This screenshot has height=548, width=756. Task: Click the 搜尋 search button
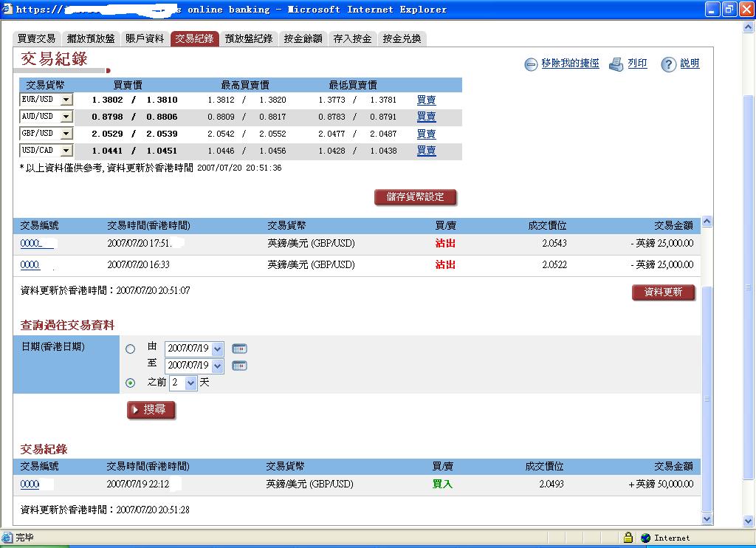pyautogui.click(x=151, y=410)
